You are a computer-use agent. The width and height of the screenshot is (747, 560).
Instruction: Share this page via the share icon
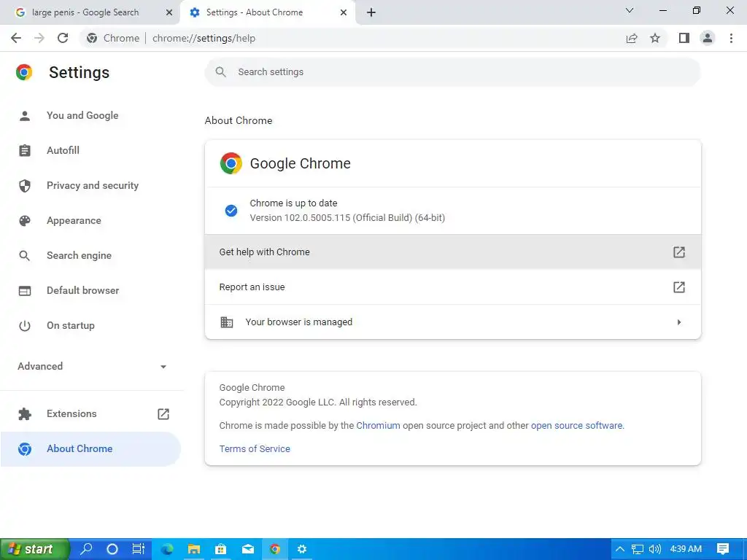click(632, 38)
